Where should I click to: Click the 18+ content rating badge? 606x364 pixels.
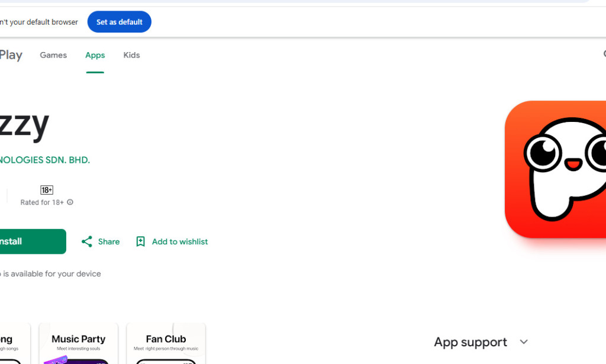46,190
